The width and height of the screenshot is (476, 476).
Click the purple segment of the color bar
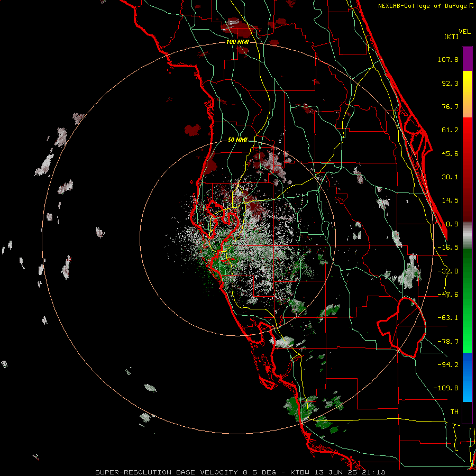467,59
